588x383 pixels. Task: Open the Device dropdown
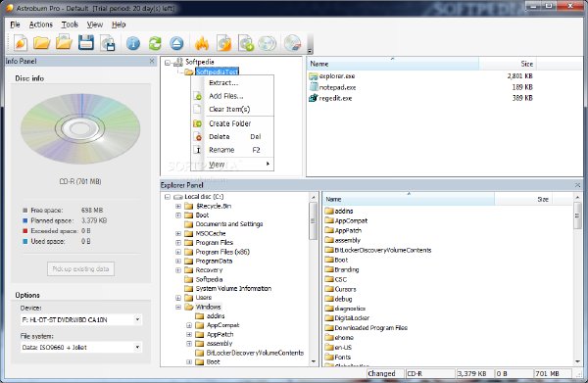coord(137,319)
